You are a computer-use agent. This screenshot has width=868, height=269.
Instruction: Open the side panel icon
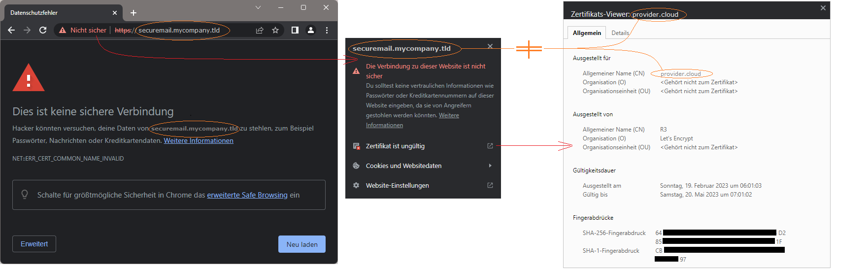(295, 30)
